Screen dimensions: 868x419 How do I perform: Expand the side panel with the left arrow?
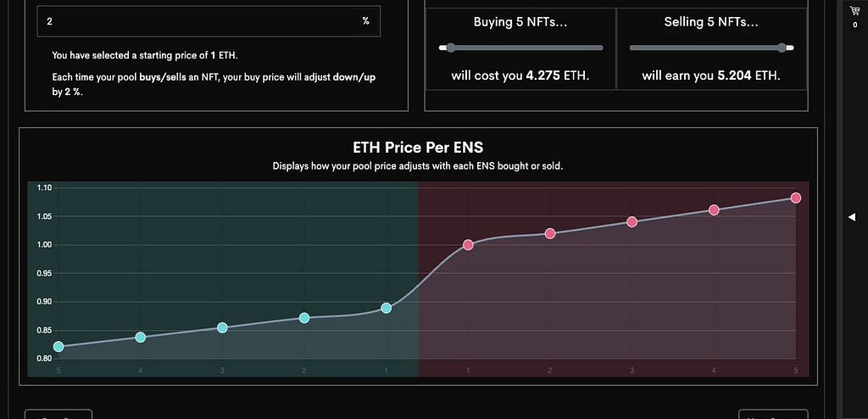(852, 217)
